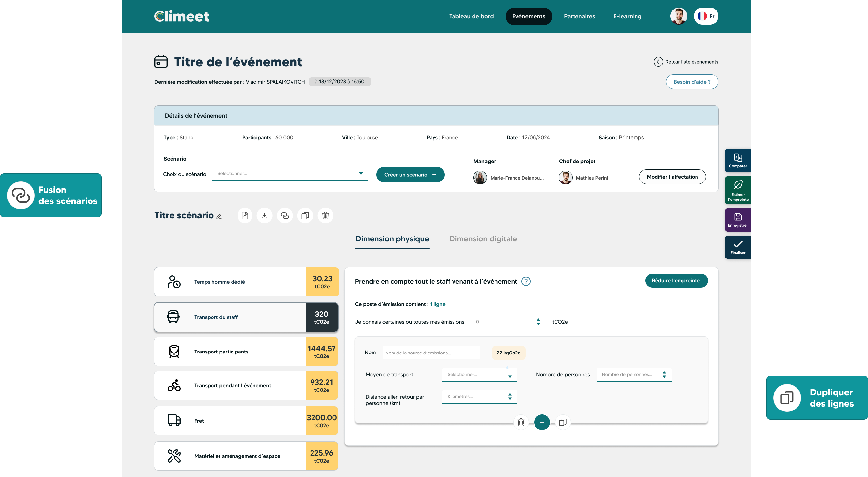Click Réduire l'empreinte button
868x477 pixels.
tap(676, 281)
